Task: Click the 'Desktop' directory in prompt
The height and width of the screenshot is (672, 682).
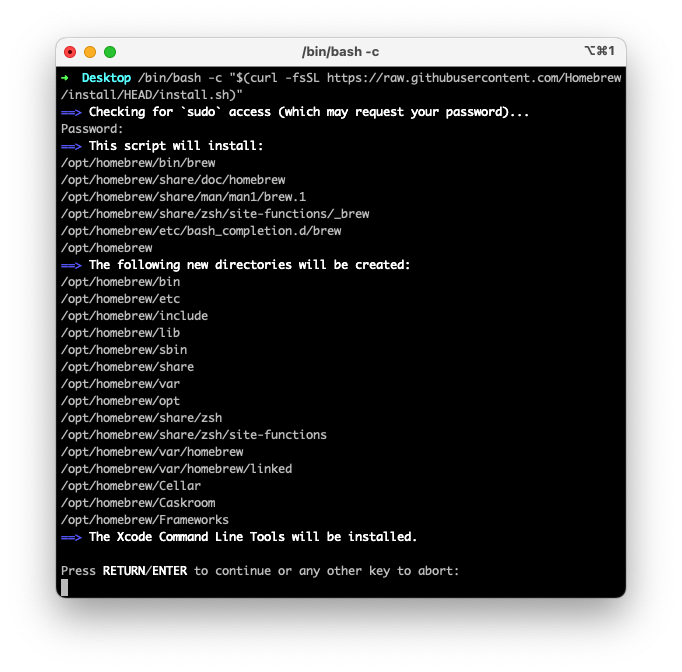Action: click(x=106, y=78)
